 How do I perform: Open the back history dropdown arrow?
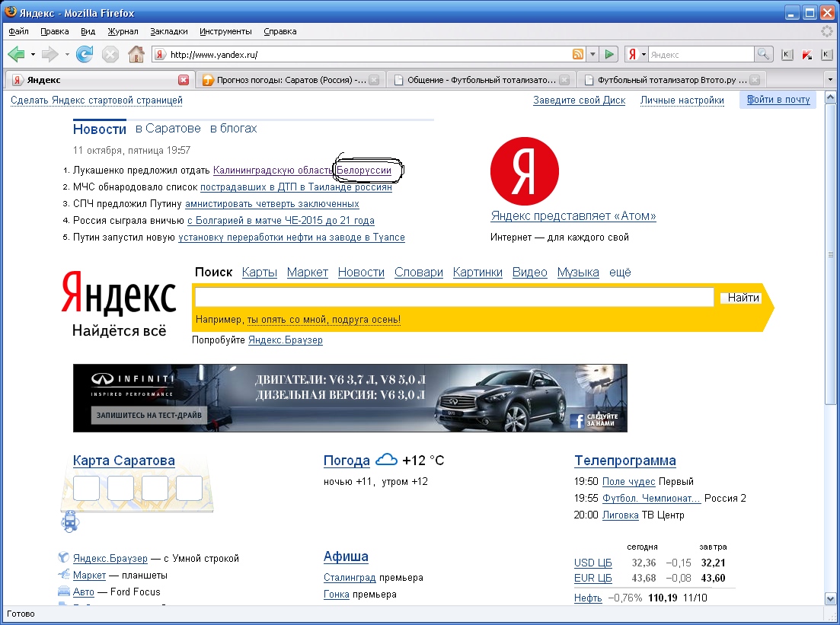[33, 54]
